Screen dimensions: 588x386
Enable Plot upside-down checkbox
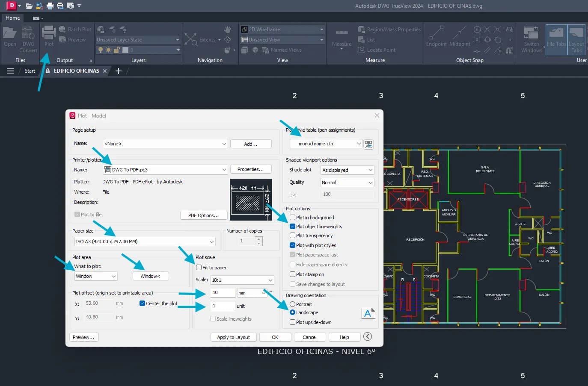click(293, 322)
